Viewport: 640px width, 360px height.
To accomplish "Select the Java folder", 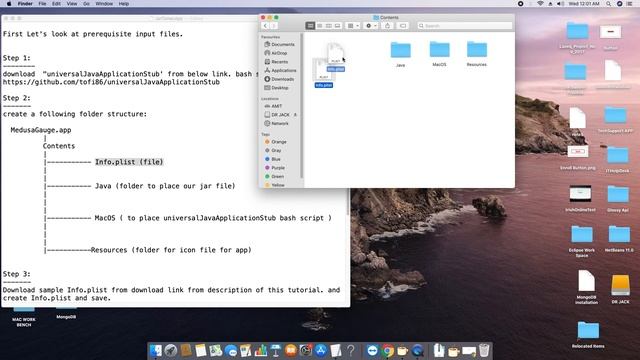I will point(400,54).
